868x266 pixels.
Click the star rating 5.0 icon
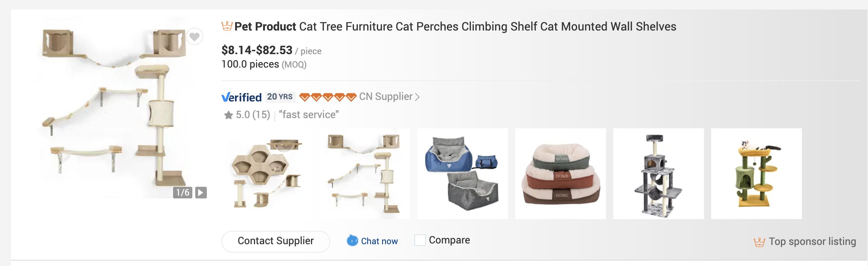pyautogui.click(x=228, y=115)
